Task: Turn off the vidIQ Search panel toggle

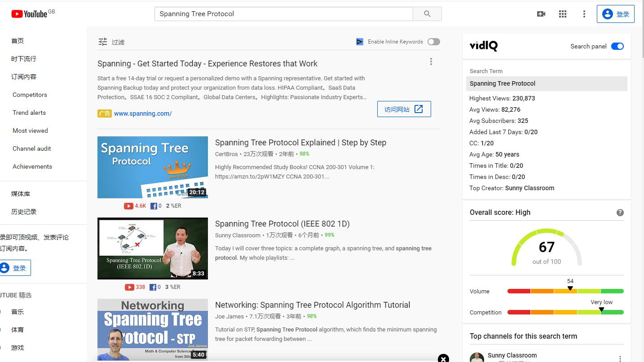Action: [x=618, y=46]
